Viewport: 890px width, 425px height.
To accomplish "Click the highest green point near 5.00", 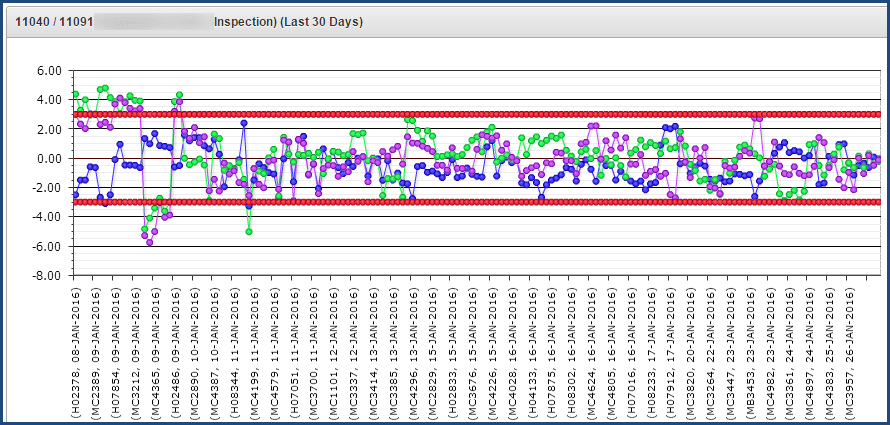I will pyautogui.click(x=105, y=89).
